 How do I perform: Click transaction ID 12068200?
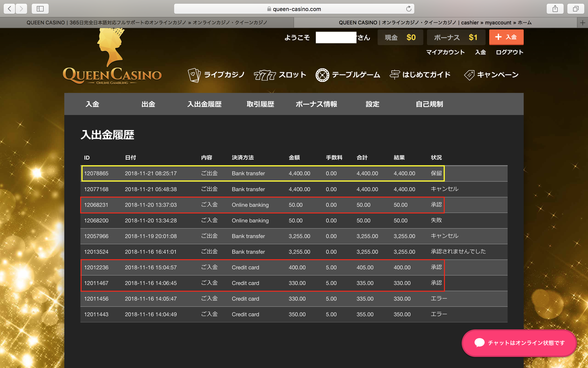click(x=96, y=221)
